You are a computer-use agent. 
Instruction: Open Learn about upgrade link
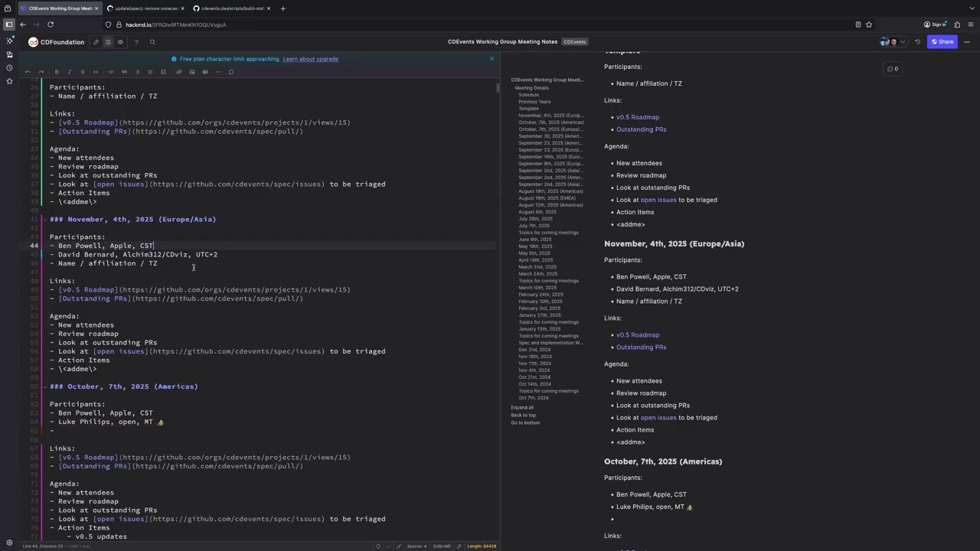(x=310, y=59)
